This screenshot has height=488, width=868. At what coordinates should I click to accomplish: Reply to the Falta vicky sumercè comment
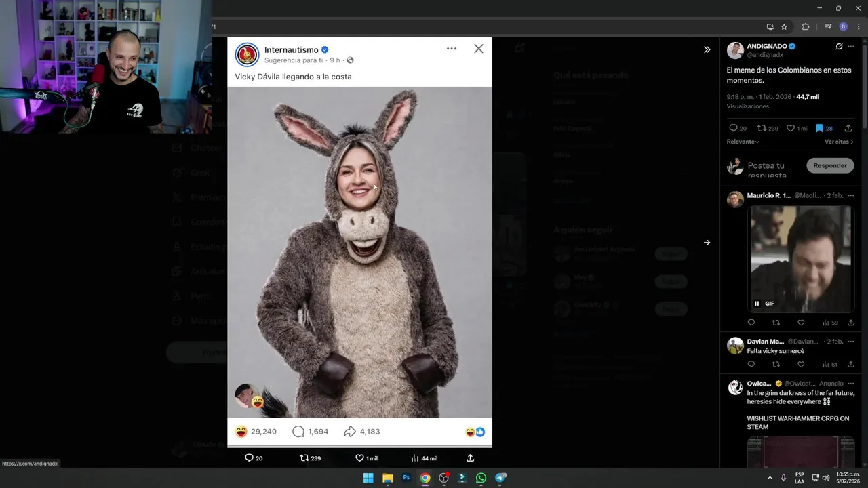click(x=751, y=365)
